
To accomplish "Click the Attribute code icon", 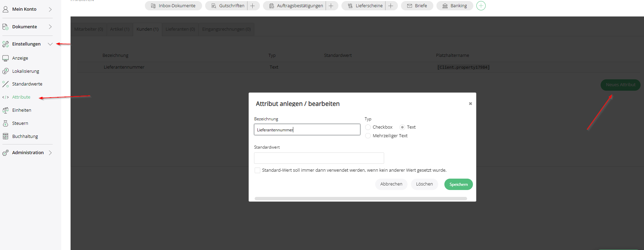I will point(6,97).
